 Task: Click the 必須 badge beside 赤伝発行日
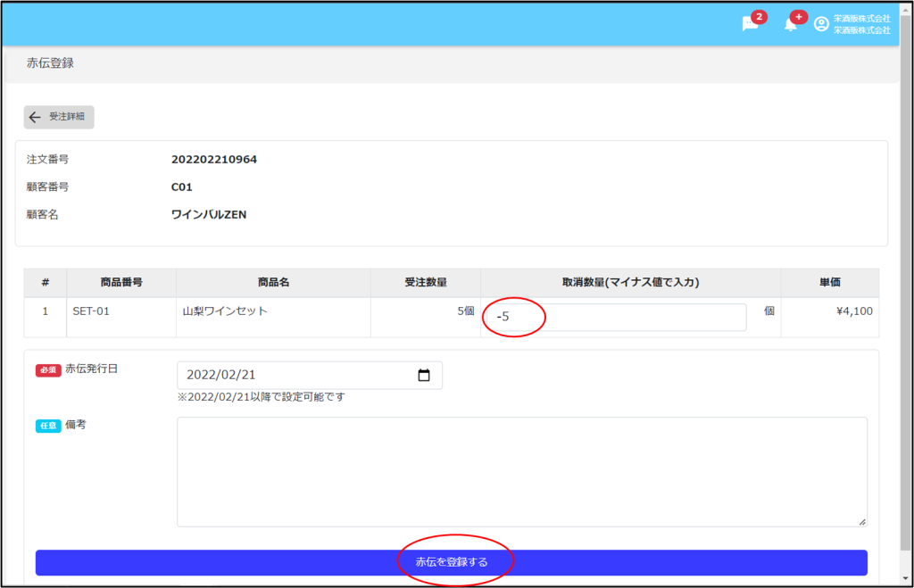[x=48, y=369]
